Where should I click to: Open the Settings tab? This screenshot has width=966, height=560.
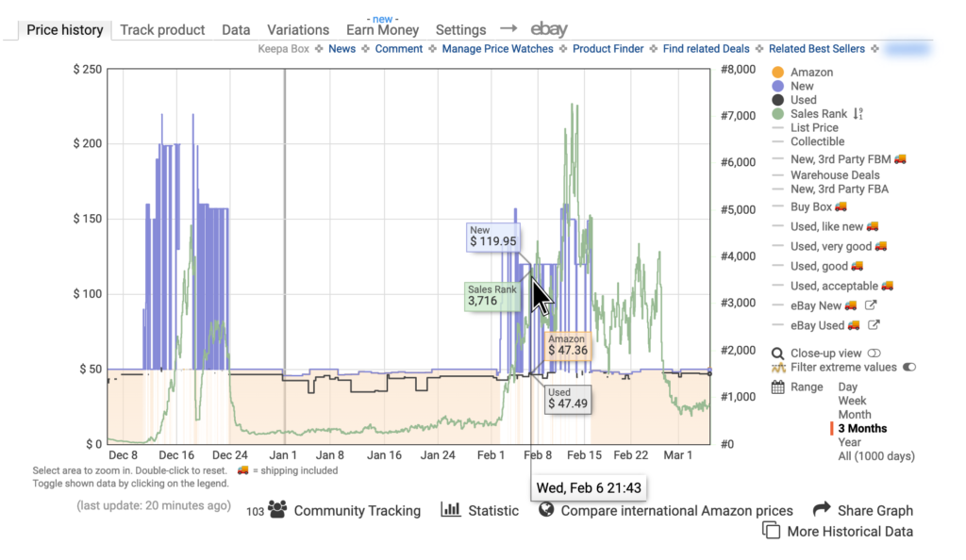tap(460, 29)
